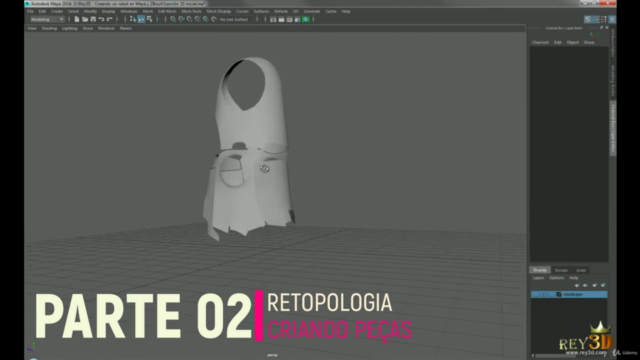
Task: Click the Save Scene icon
Action: (x=93, y=19)
